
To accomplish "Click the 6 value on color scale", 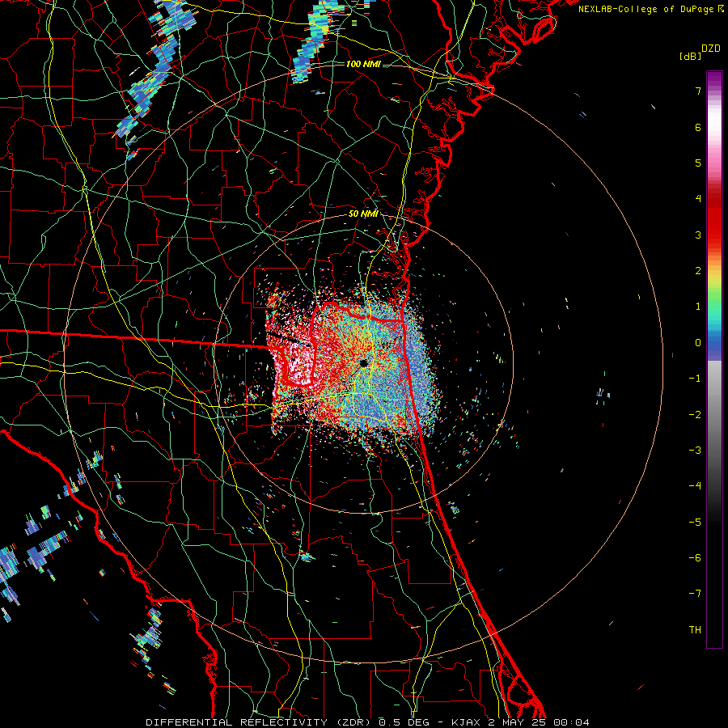I will coord(698,127).
